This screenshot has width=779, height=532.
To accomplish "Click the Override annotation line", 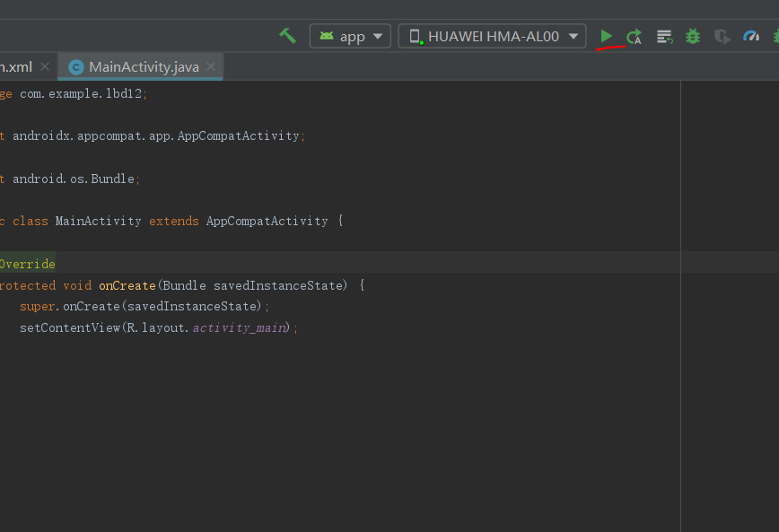I will click(x=27, y=264).
